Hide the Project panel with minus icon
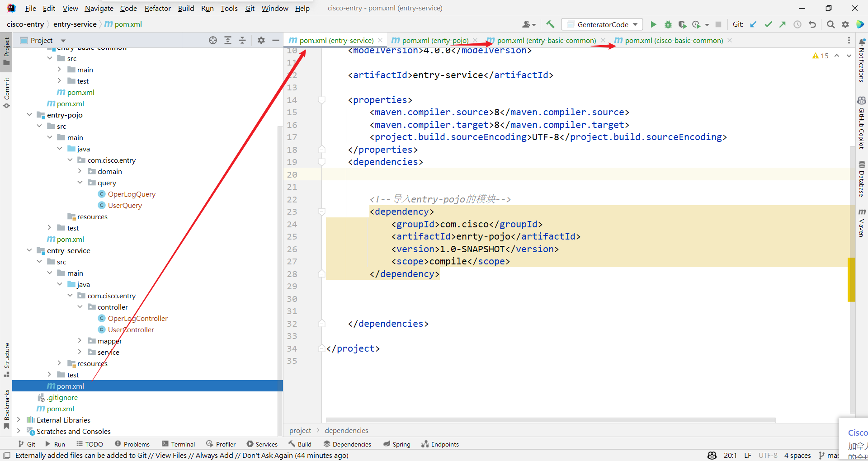The height and width of the screenshot is (461, 868). pyautogui.click(x=276, y=40)
